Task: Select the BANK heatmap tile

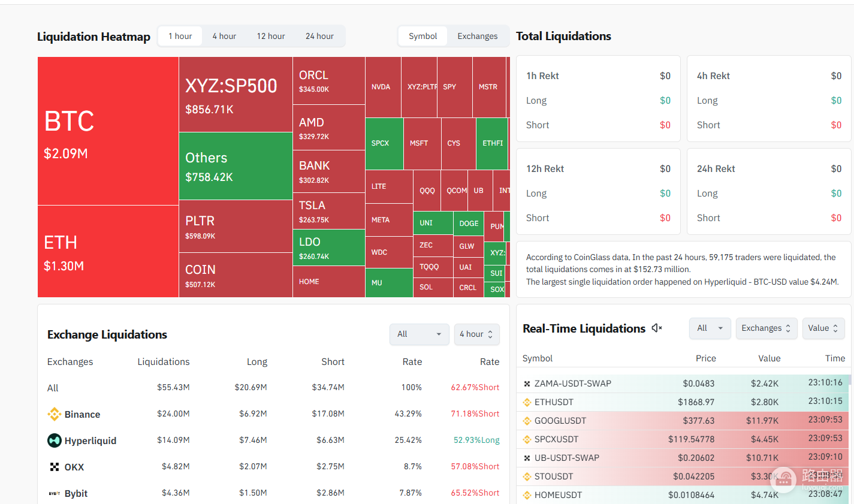Action: [329, 171]
